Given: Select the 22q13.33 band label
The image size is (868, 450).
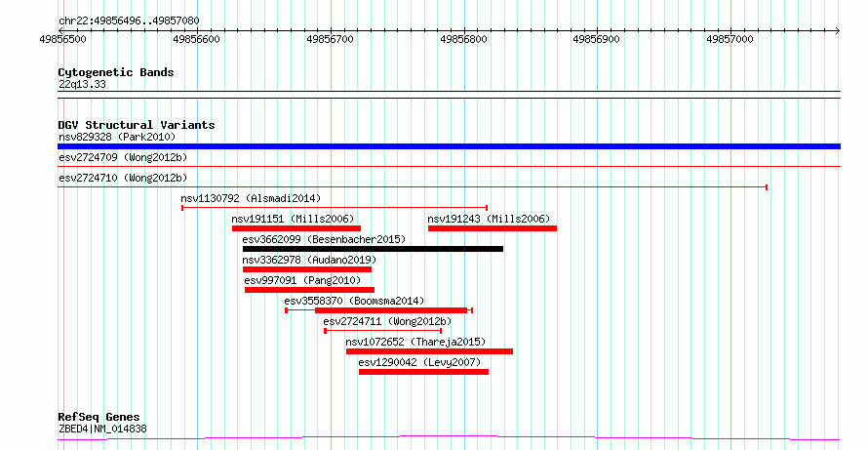Looking at the screenshot, I should pyautogui.click(x=82, y=85).
